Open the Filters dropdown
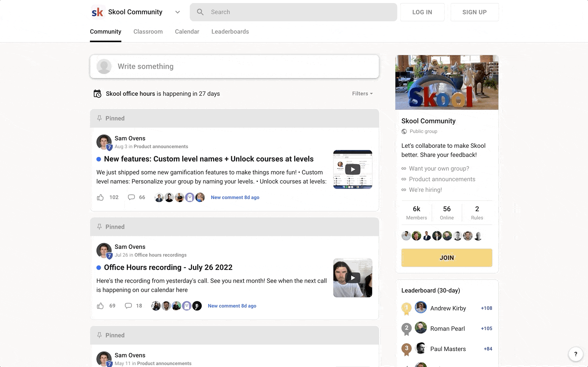This screenshot has width=588, height=367. coord(362,94)
